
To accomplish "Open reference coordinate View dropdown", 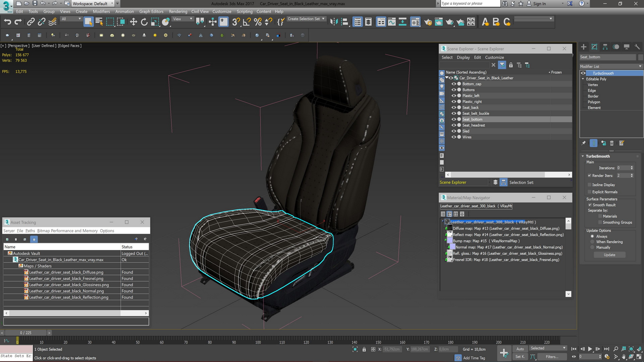I will pyautogui.click(x=182, y=19).
